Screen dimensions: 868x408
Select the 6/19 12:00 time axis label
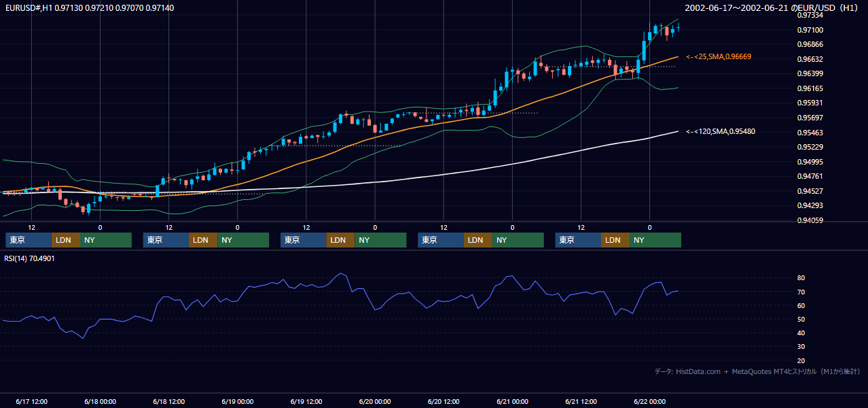click(x=306, y=401)
